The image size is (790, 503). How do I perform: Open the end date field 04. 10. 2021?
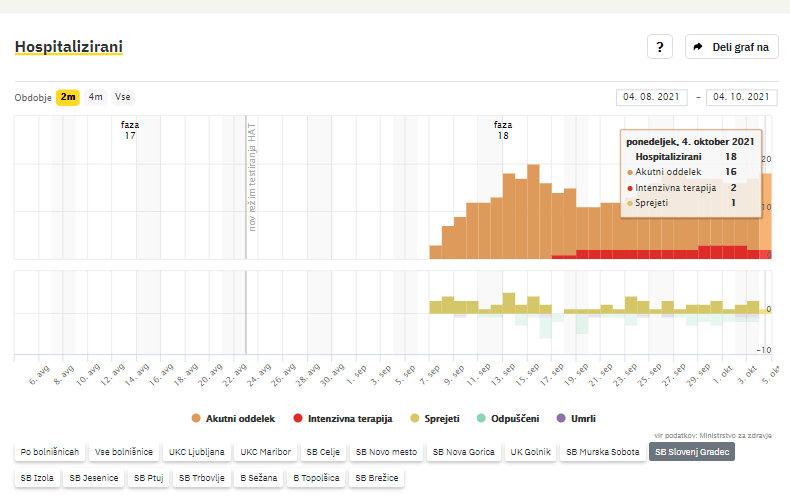(x=741, y=97)
